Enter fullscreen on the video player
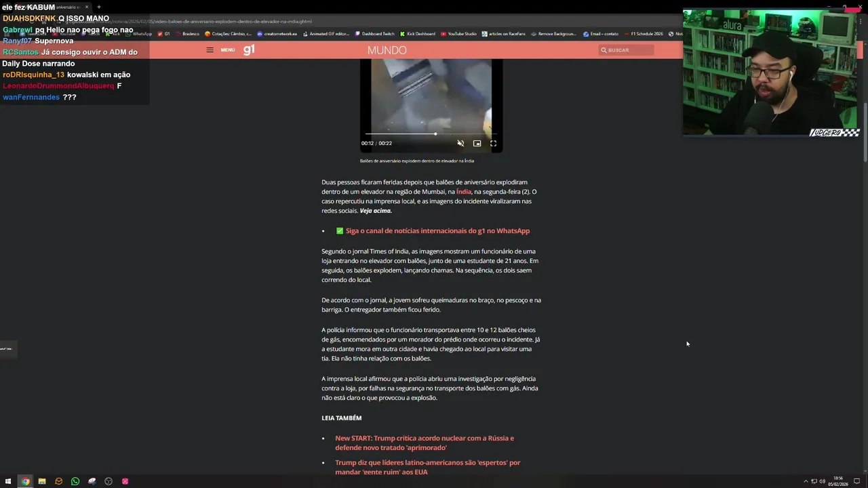Screen dimensions: 868x488 [493, 143]
